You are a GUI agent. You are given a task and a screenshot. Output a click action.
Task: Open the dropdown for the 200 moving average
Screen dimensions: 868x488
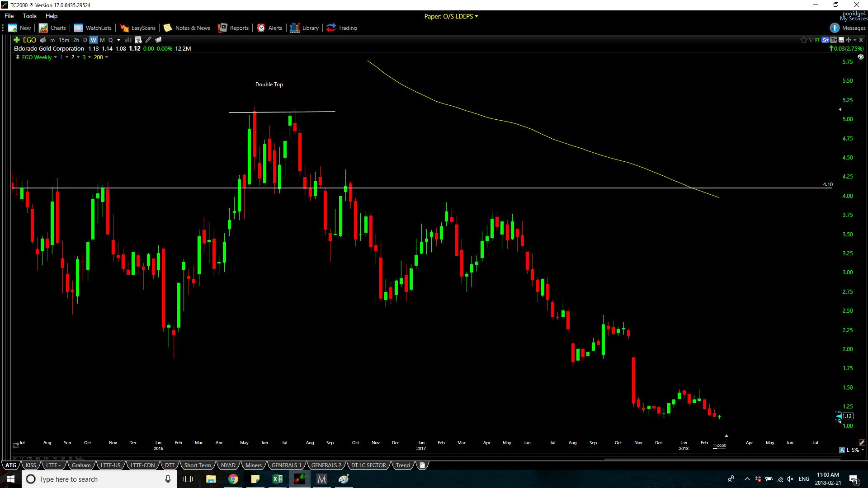[107, 57]
